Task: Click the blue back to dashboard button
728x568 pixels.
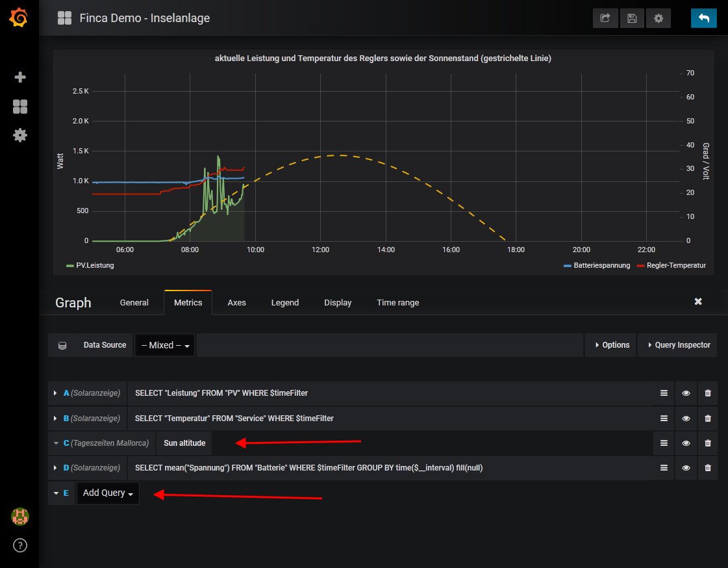Action: click(x=704, y=18)
